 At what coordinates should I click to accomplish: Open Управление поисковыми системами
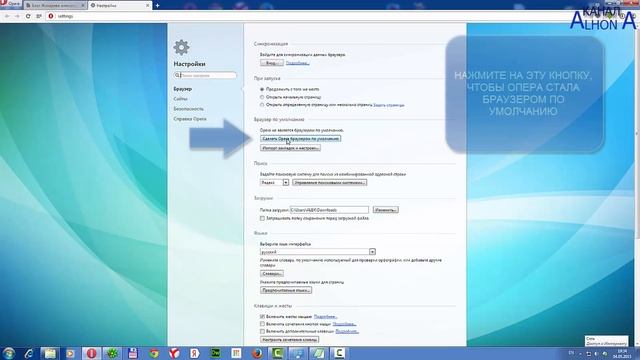coord(329,182)
